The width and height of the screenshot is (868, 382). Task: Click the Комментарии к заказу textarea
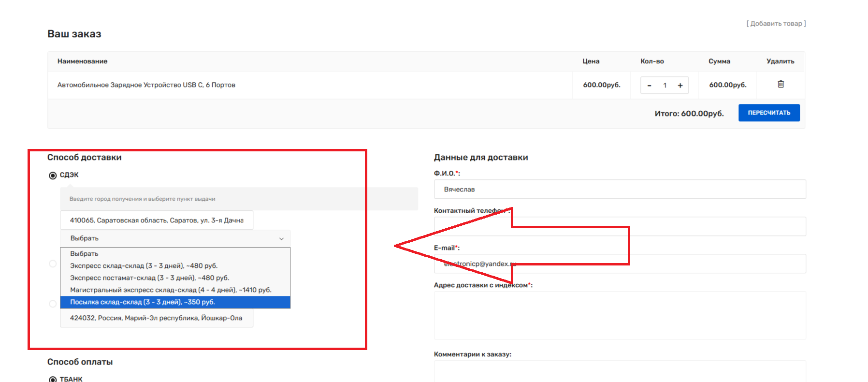click(x=619, y=371)
